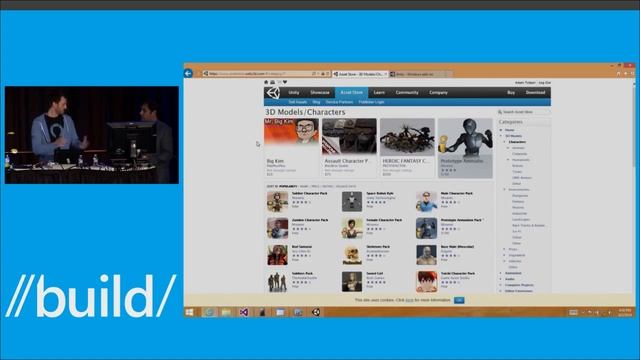Screen dimensions: 640x360
Task: Open File Explorer from the taskbar
Action: click(227, 312)
